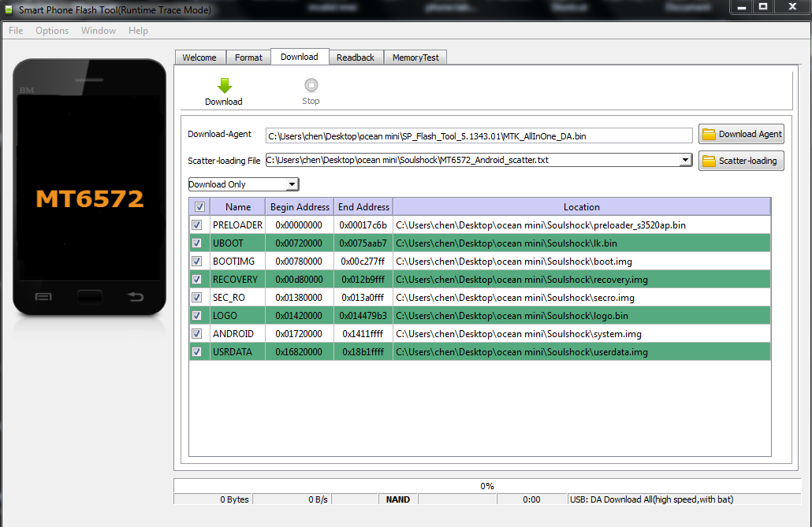This screenshot has width=812, height=527.
Task: Select the USRDATA name cell
Action: pyautogui.click(x=238, y=352)
